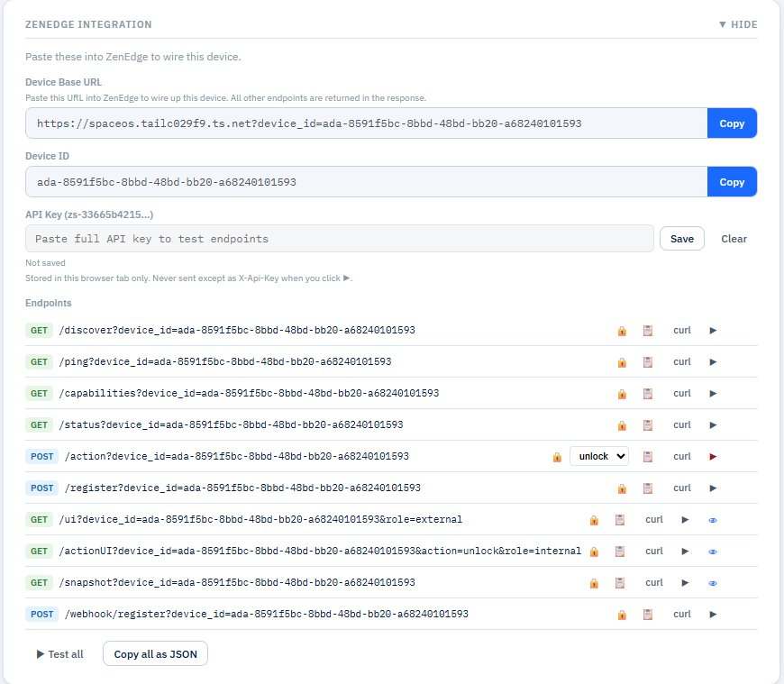Copy /capabilities endpoint via clipboard icon

coord(648,394)
